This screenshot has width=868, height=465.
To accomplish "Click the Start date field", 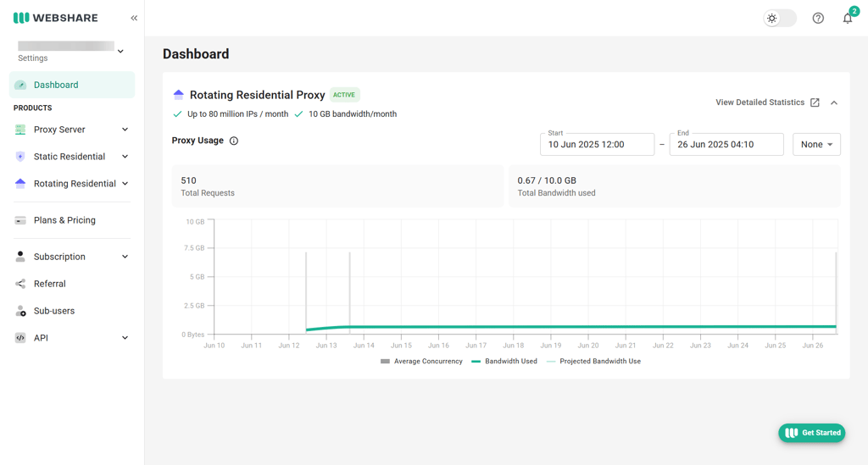I will (597, 144).
